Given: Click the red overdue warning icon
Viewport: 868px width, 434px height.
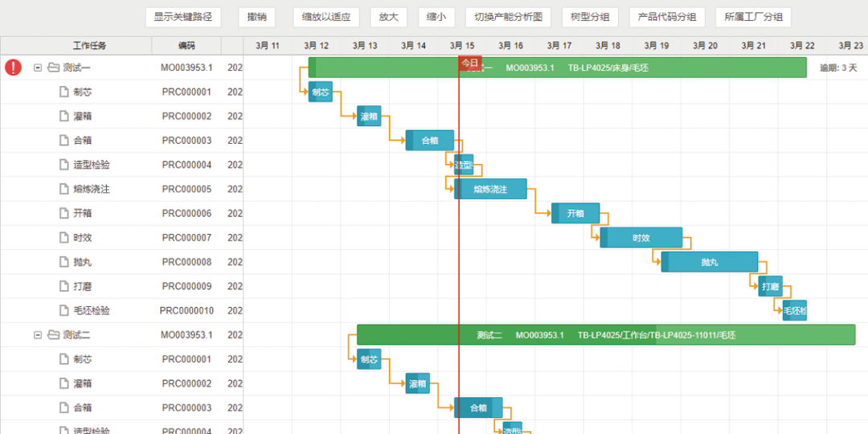Looking at the screenshot, I should point(14,68).
